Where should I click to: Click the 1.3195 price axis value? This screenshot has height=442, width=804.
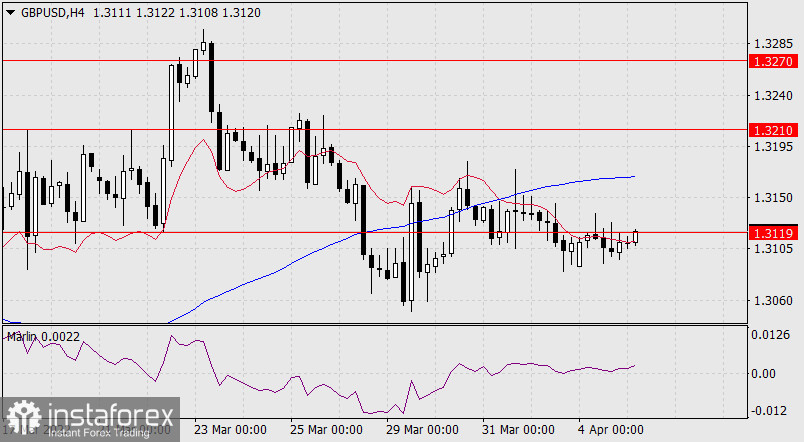click(x=773, y=147)
